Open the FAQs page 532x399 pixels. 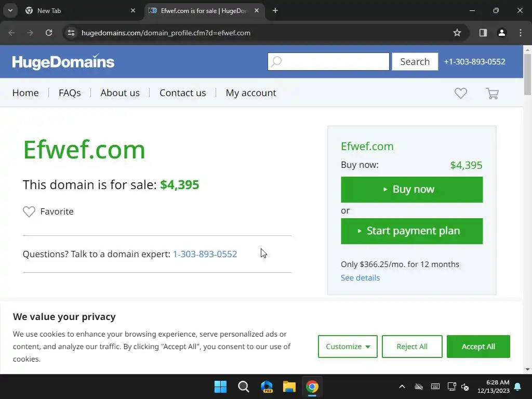point(70,93)
